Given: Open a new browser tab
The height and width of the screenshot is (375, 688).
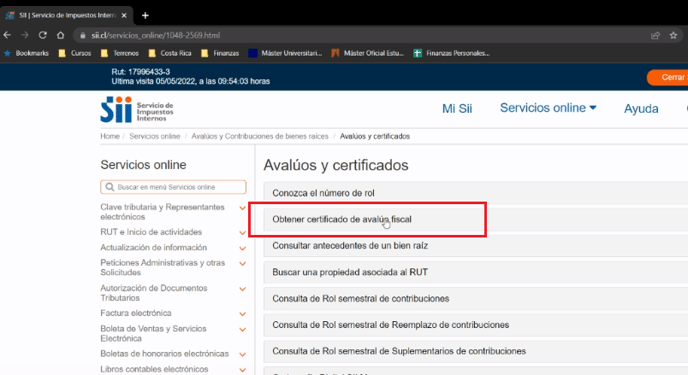Looking at the screenshot, I should [145, 15].
